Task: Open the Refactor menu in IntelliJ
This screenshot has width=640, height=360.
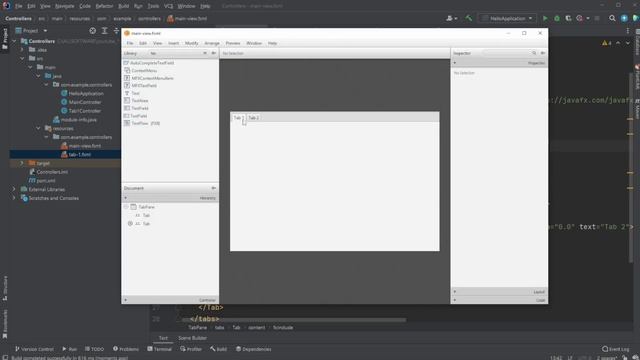Action: (104, 6)
